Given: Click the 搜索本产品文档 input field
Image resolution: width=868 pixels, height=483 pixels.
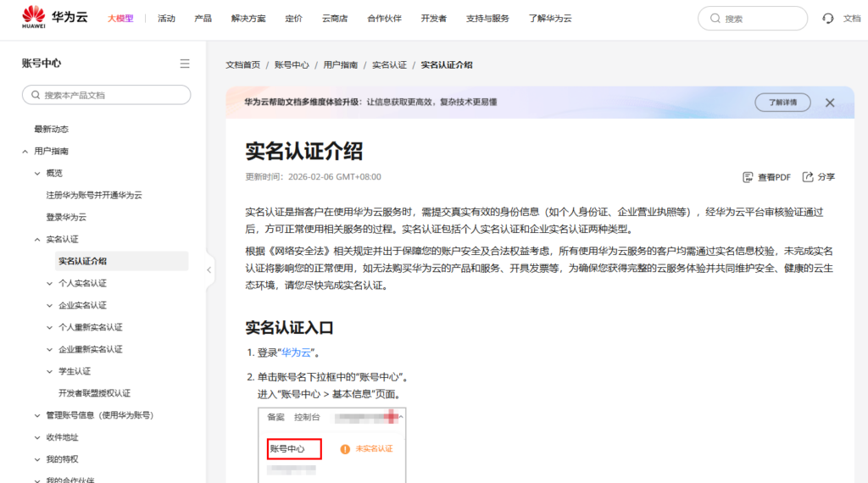Looking at the screenshot, I should (x=106, y=95).
